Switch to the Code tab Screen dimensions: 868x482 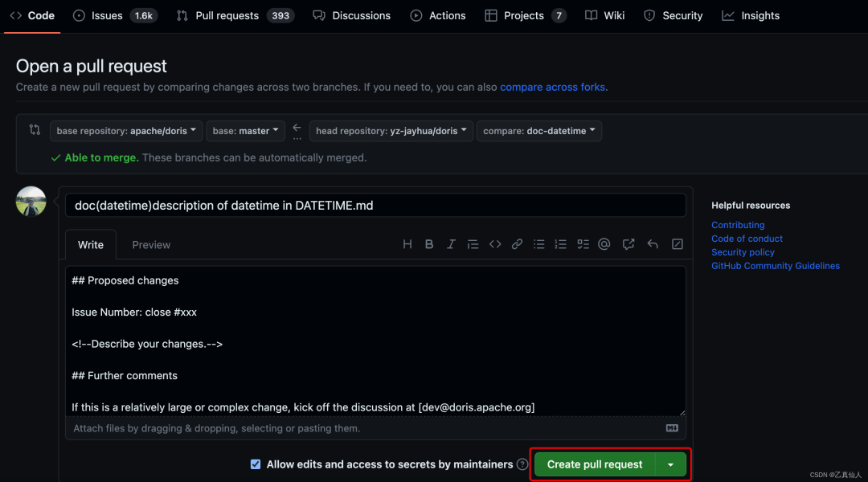(33, 15)
